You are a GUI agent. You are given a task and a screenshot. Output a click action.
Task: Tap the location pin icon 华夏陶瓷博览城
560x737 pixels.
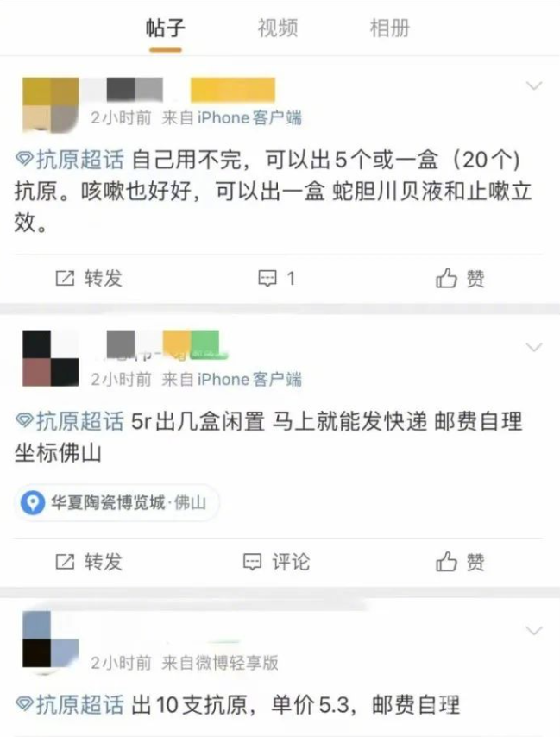pos(33,502)
